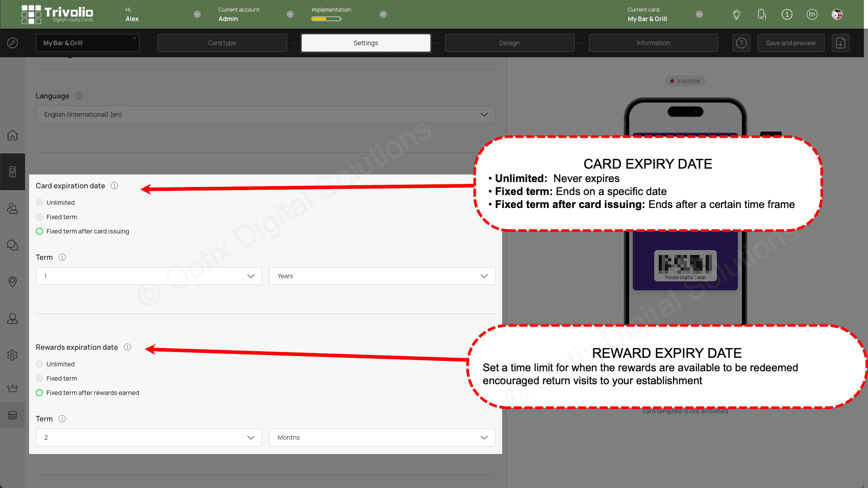868x488 pixels.
Task: Open the gear Settings icon in the sidebar
Action: click(x=13, y=355)
